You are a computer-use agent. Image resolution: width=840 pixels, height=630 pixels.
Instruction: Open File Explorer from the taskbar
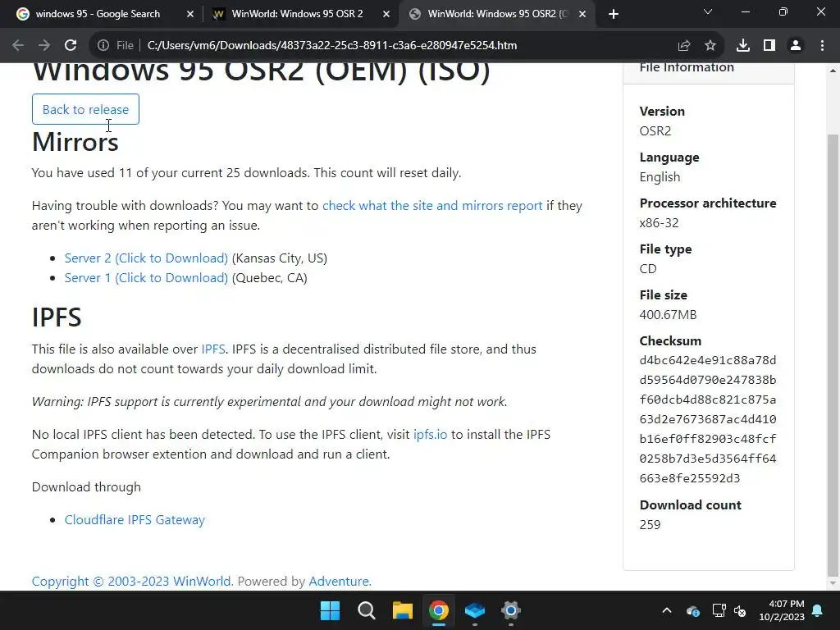click(402, 610)
